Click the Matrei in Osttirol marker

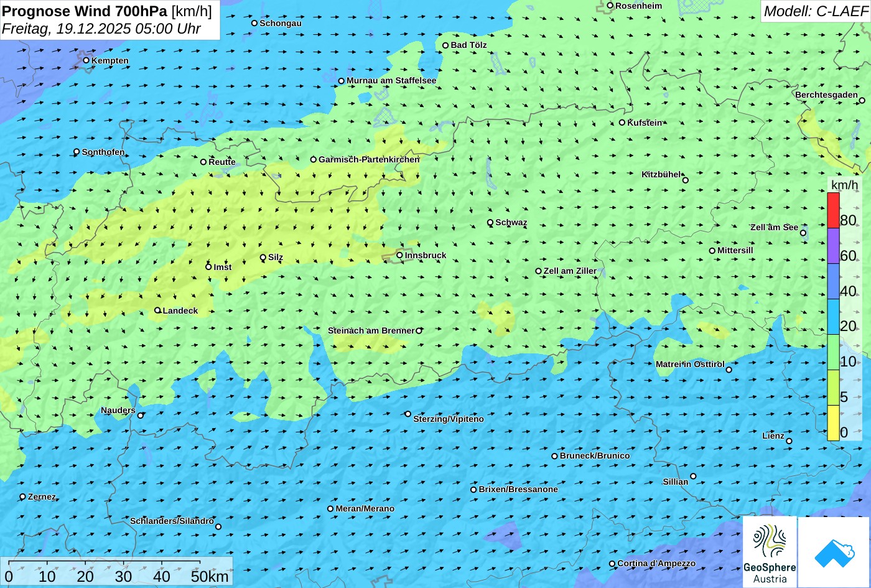[729, 370]
